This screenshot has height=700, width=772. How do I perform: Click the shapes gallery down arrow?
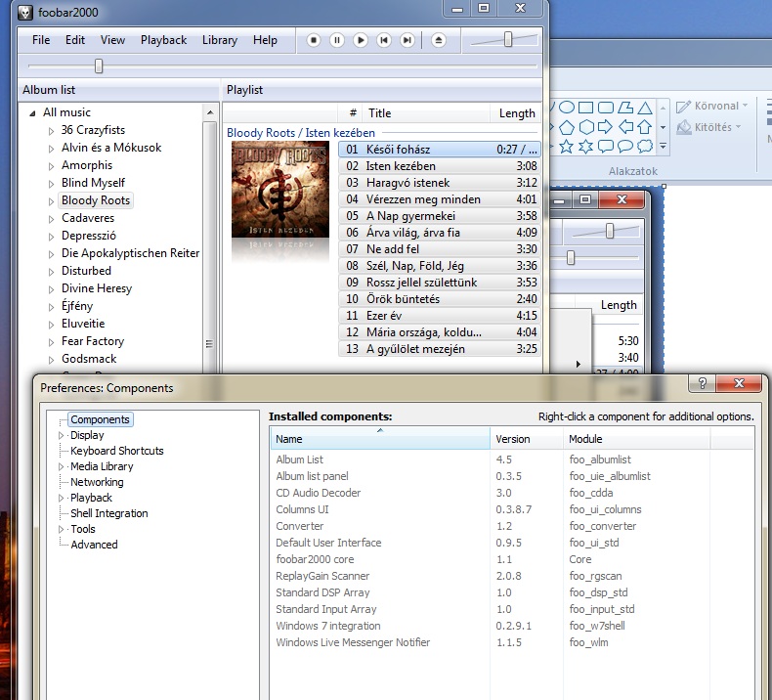[664, 127]
